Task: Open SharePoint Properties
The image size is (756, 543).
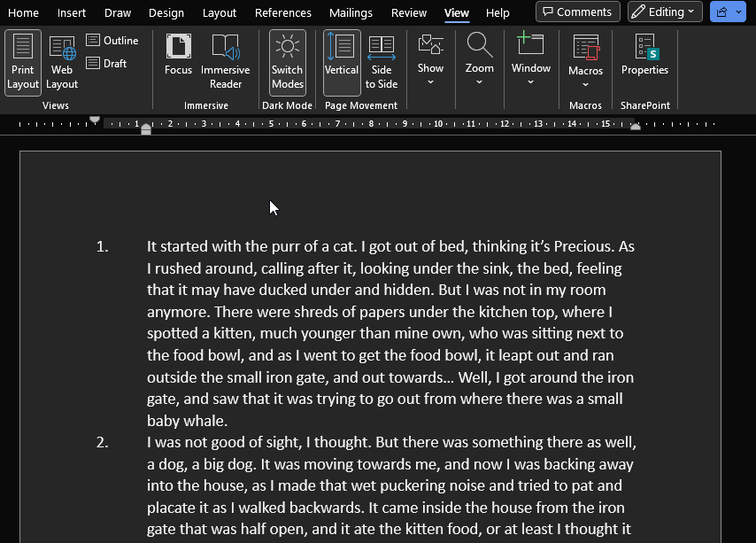Action: click(644, 55)
